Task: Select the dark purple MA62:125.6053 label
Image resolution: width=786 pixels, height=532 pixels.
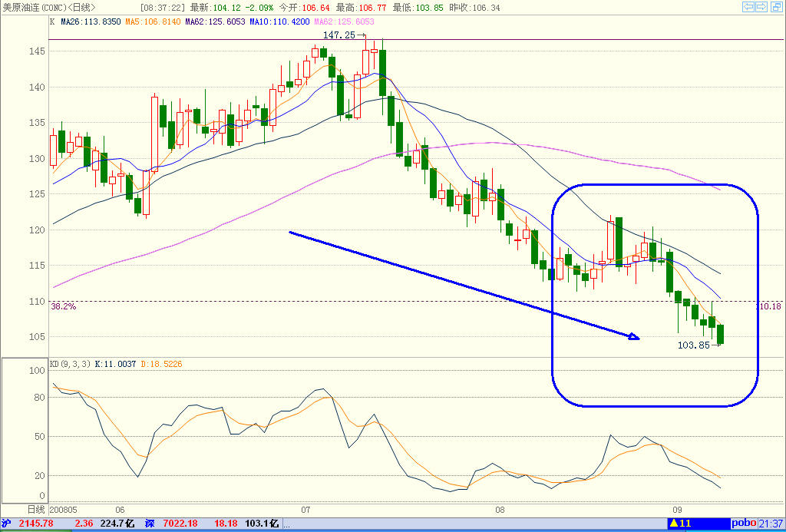Action: (215, 21)
